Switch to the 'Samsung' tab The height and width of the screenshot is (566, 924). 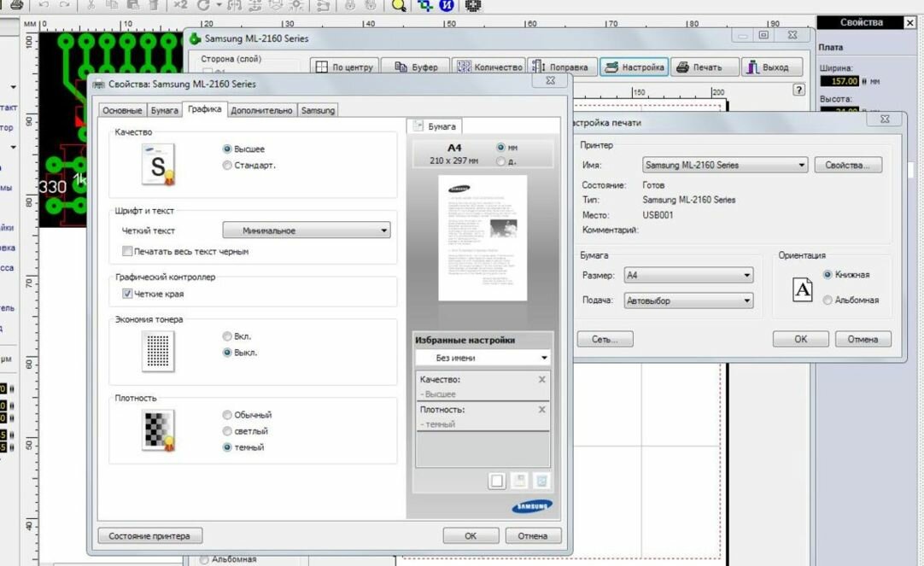pos(318,110)
